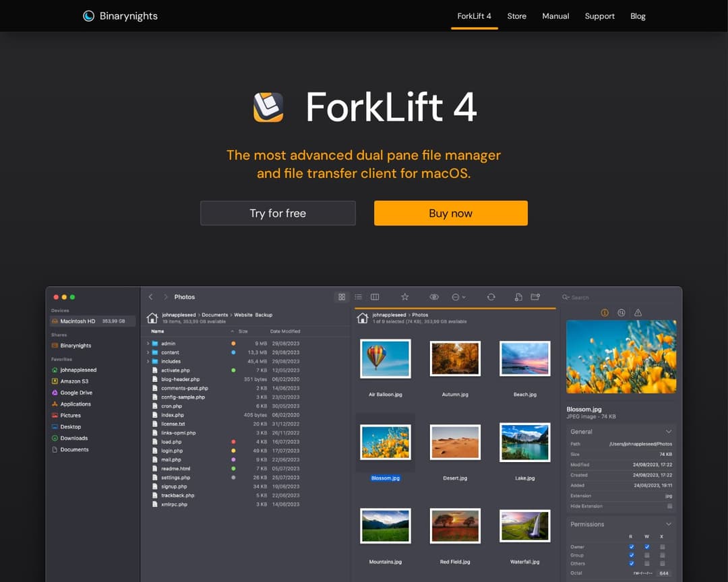
Task: Click the Search field
Action: [617, 298]
